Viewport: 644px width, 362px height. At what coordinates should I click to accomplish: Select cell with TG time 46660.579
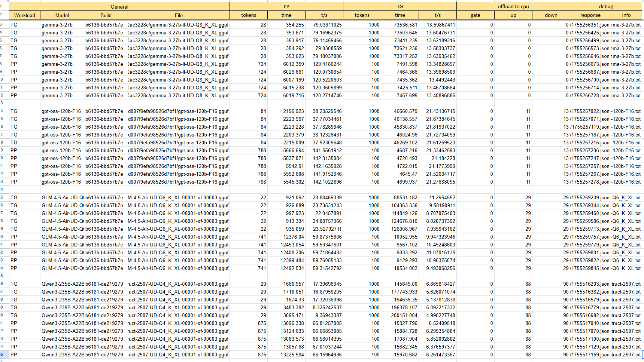tap(400, 111)
